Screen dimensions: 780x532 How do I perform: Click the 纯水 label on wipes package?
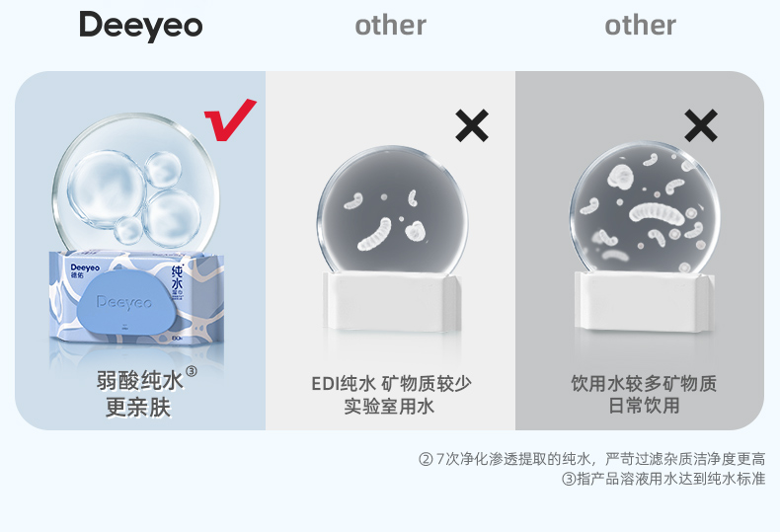point(177,277)
